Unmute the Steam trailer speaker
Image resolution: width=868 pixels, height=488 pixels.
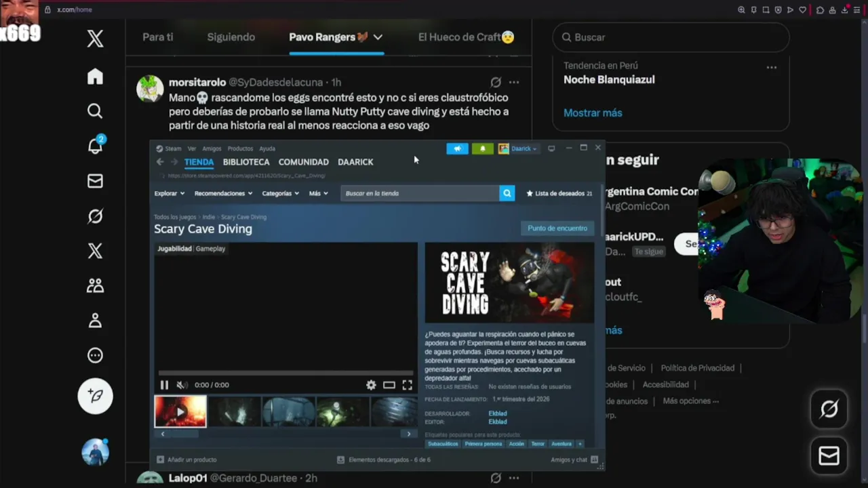[182, 385]
